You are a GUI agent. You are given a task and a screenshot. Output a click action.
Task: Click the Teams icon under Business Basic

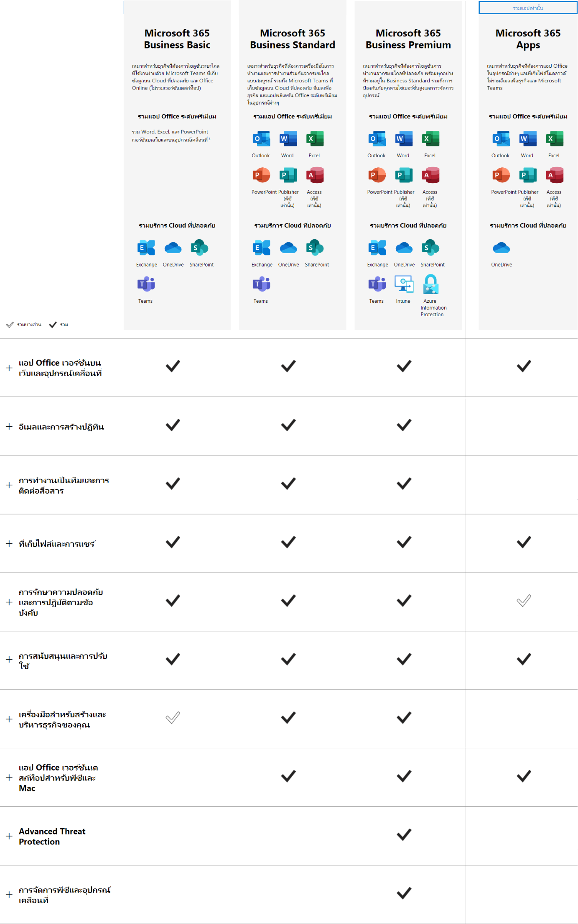pos(146,284)
